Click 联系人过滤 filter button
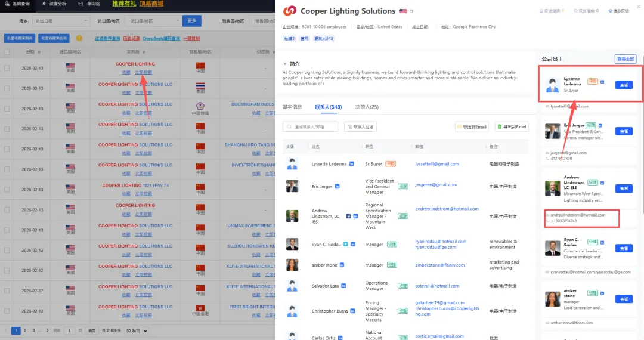 pos(360,127)
